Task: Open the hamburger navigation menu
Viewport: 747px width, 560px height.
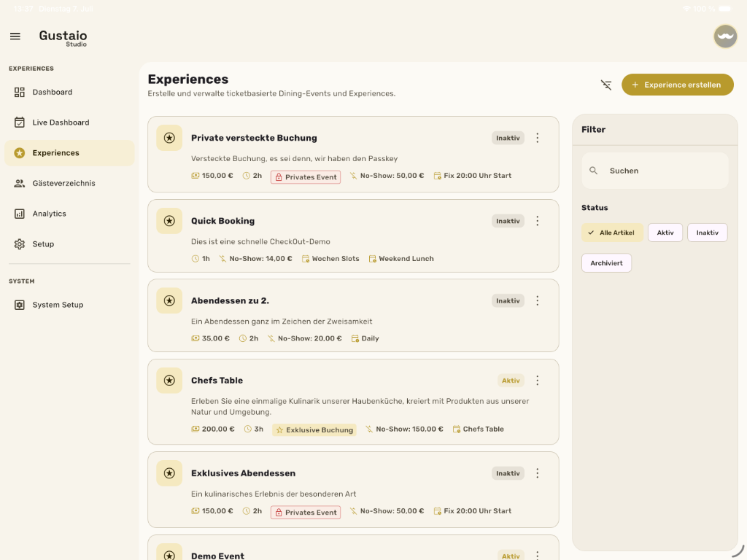Action: [x=15, y=36]
